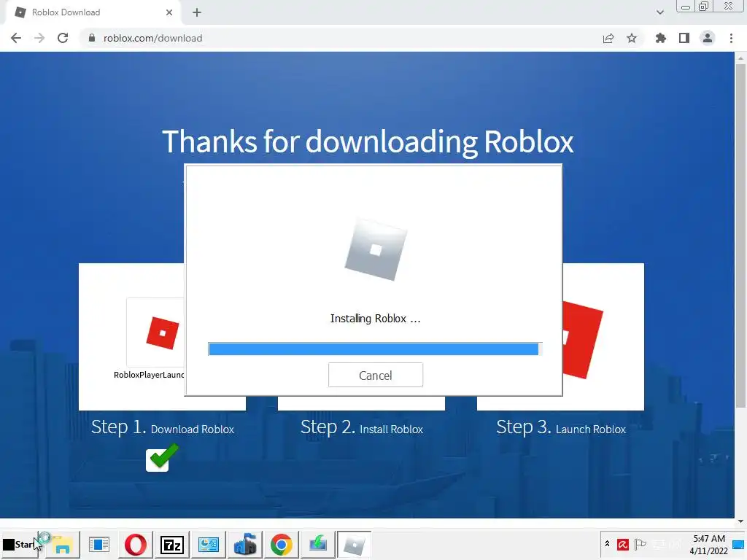The width and height of the screenshot is (747, 560).
Task: Click the Step 1 Download Roblox label
Action: point(163,427)
